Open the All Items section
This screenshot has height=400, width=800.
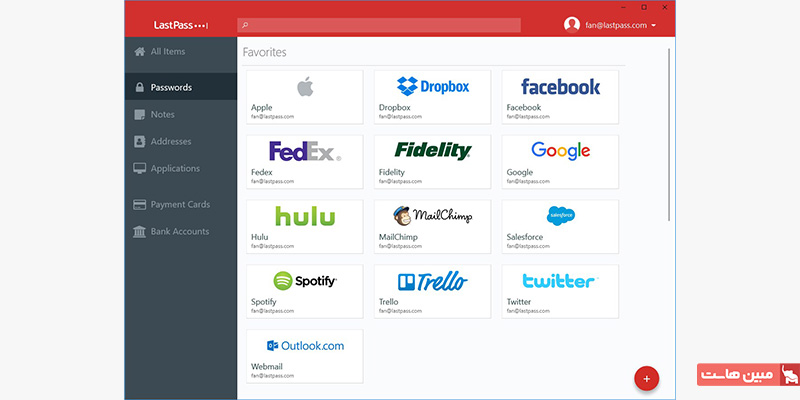tap(181, 52)
